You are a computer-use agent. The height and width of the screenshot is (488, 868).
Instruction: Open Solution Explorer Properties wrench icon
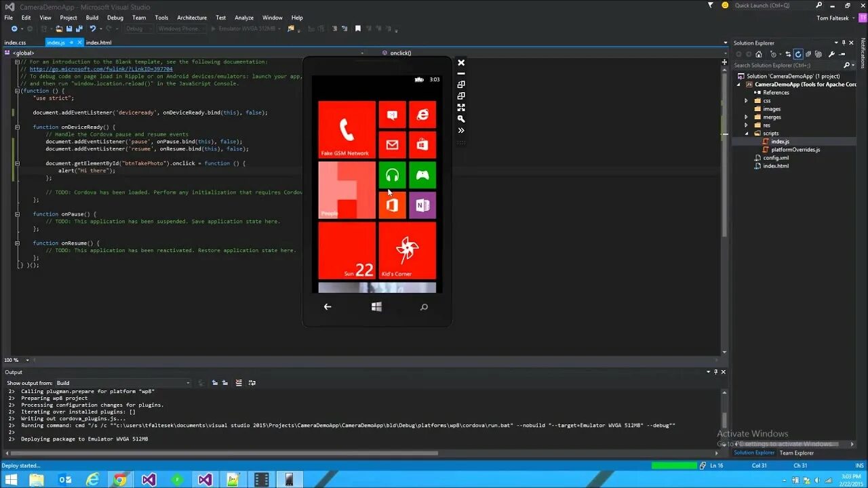point(832,54)
